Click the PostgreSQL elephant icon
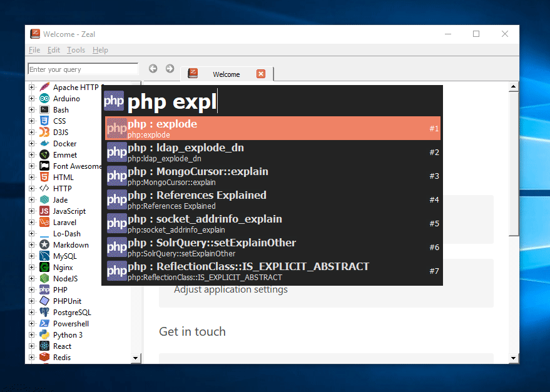The width and height of the screenshot is (550, 392). pos(44,312)
